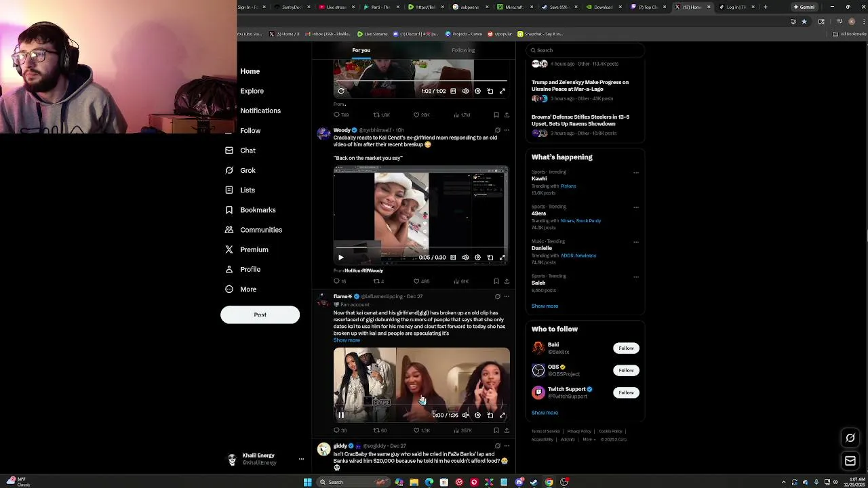868x488 pixels.
Task: Like the post with 26K likes
Action: click(x=422, y=115)
